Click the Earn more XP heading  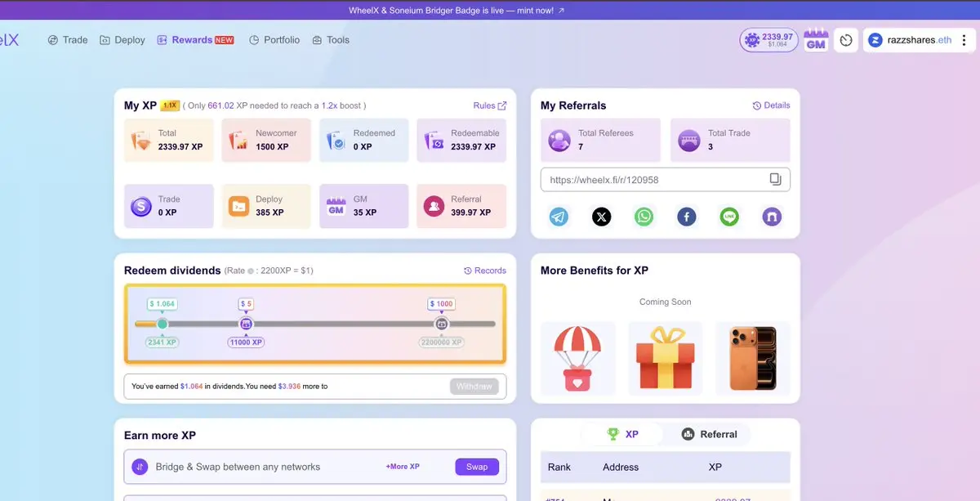pos(160,436)
